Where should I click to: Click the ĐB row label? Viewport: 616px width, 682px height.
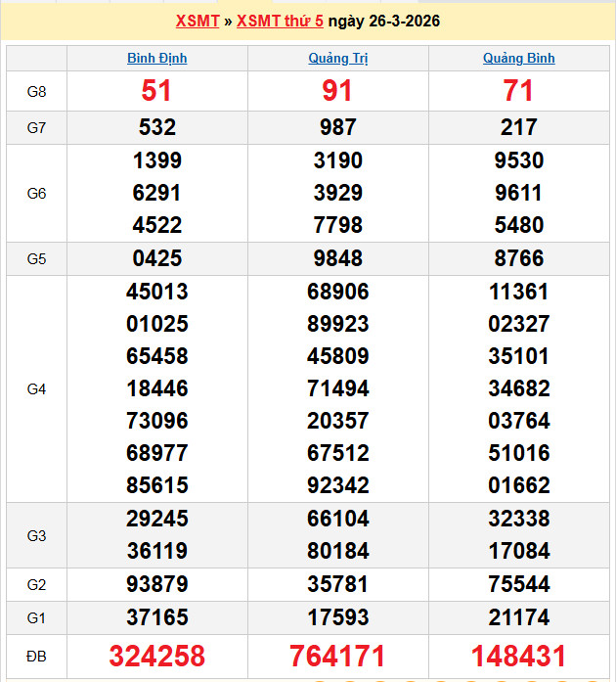pyautogui.click(x=36, y=656)
